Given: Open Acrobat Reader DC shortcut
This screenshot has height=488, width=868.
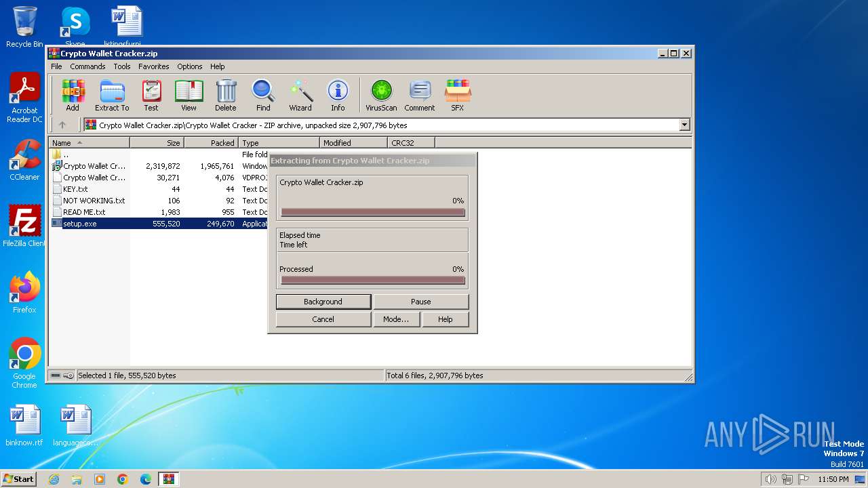Looking at the screenshot, I should [24, 98].
